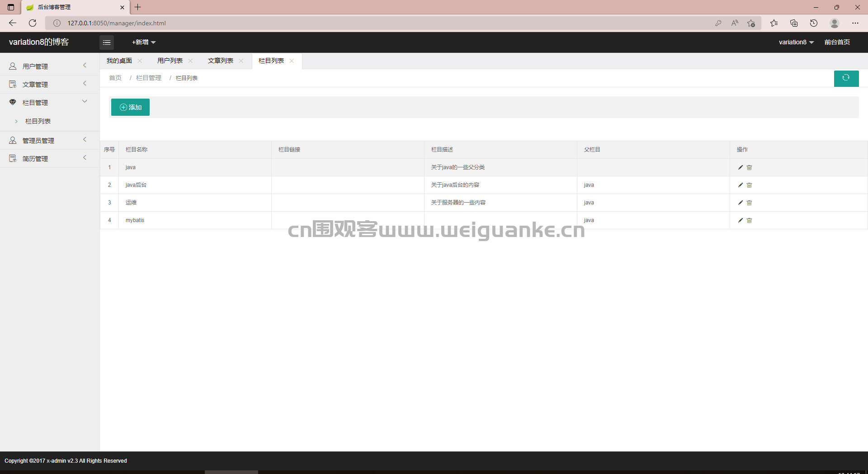Open the variation8 user dropdown
This screenshot has width=868, height=474.
(796, 42)
